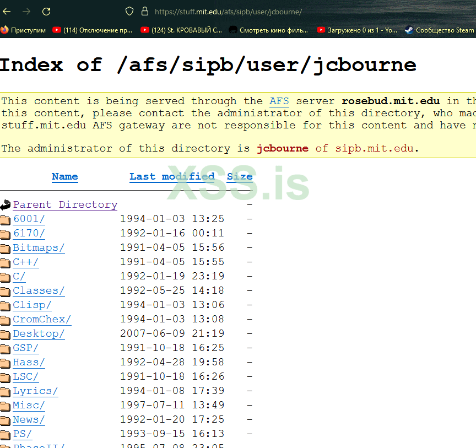Open the CromChex/ directory
The height and width of the screenshot is (448, 476).
click(x=42, y=319)
